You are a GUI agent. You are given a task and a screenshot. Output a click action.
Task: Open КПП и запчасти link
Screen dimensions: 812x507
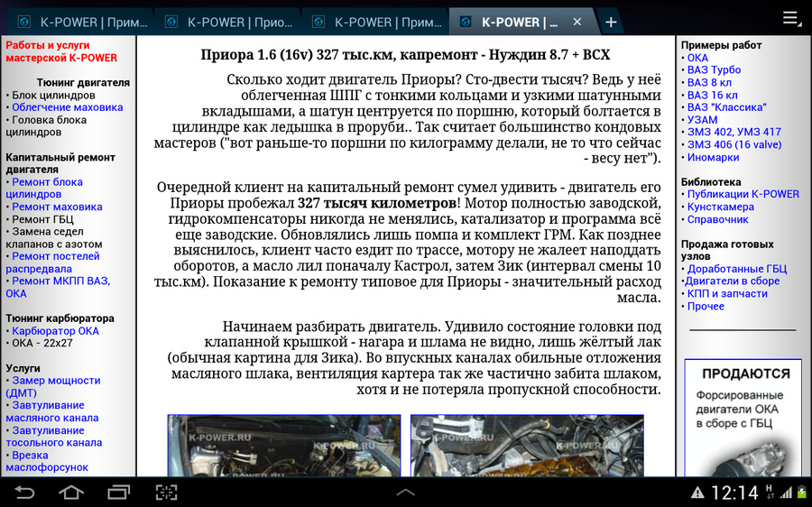[x=727, y=293]
